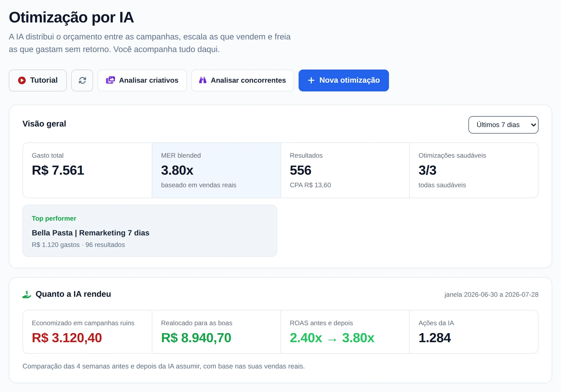
Task: Click 'R$ 1.120 gastos · 96 resultados' text
Action: point(78,245)
